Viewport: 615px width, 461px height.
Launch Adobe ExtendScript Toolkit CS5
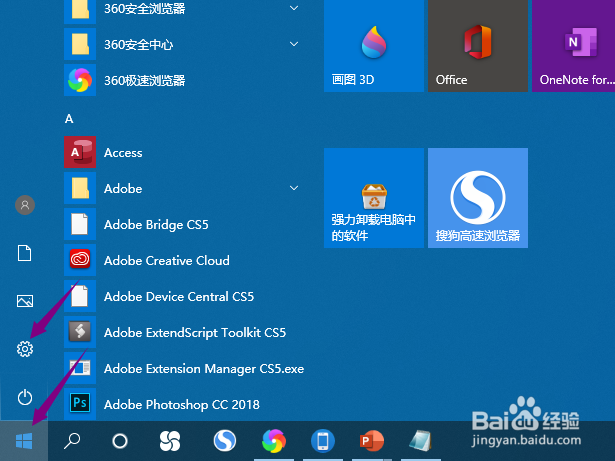185,332
